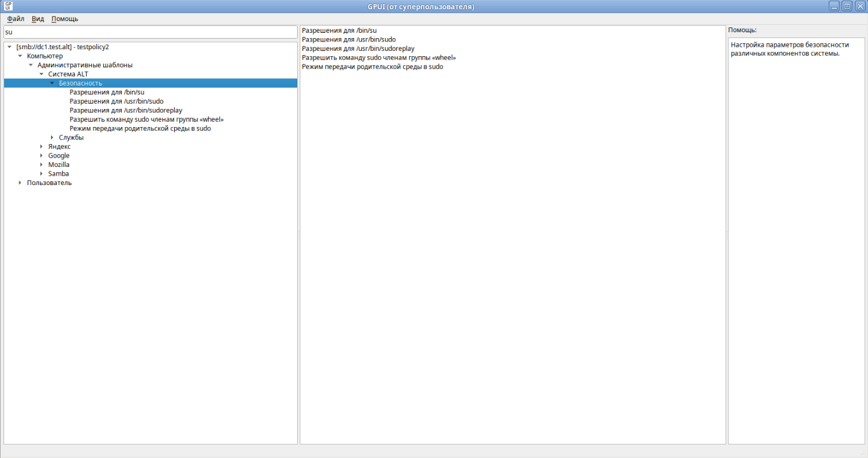Select 'Режим передачи родительской среды' in the tree

[140, 128]
